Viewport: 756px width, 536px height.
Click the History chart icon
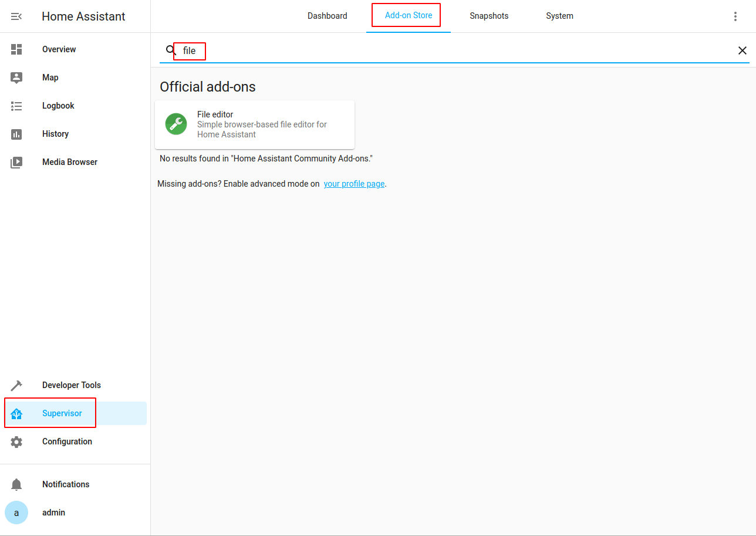pos(16,134)
